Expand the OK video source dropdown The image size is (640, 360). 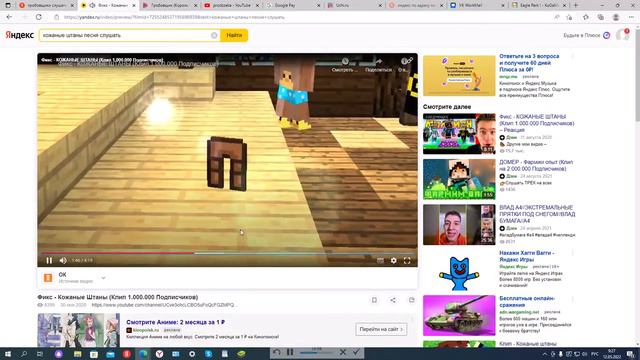pos(103,278)
